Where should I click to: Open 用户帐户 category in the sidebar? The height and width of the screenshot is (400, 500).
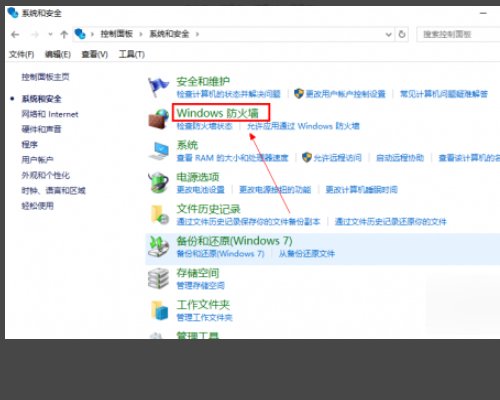[x=37, y=160]
